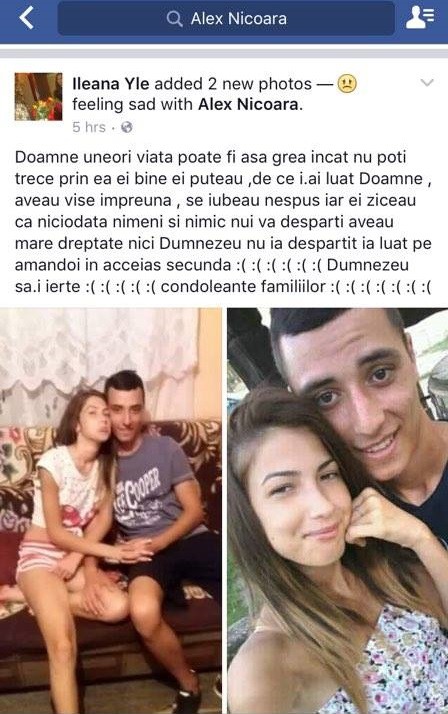Click the 'amandoi in acceias secunda' text line

click(123, 265)
